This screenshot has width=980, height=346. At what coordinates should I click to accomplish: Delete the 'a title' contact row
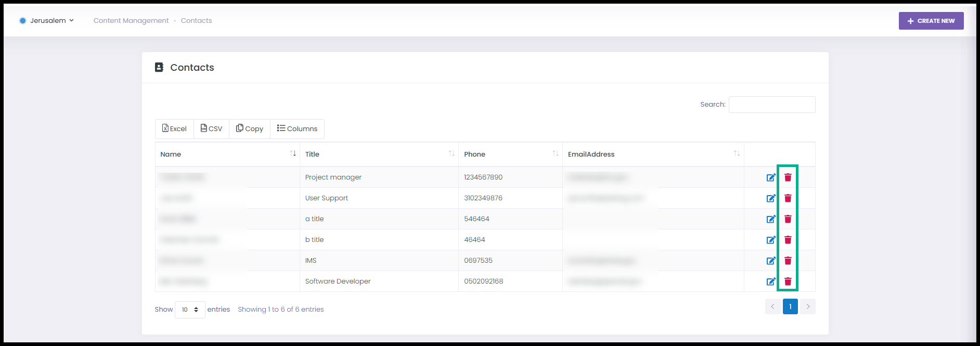788,219
